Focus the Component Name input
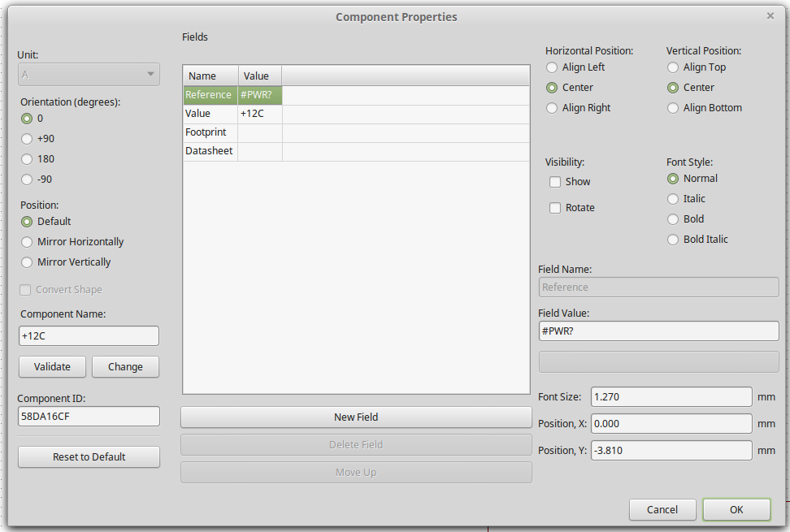Screen dimensions: 790x532 pyautogui.click(x=89, y=336)
